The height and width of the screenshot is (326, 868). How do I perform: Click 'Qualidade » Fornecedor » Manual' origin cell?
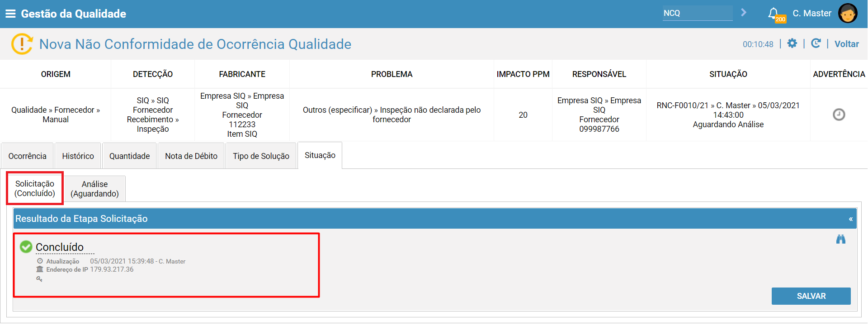pyautogui.click(x=56, y=115)
